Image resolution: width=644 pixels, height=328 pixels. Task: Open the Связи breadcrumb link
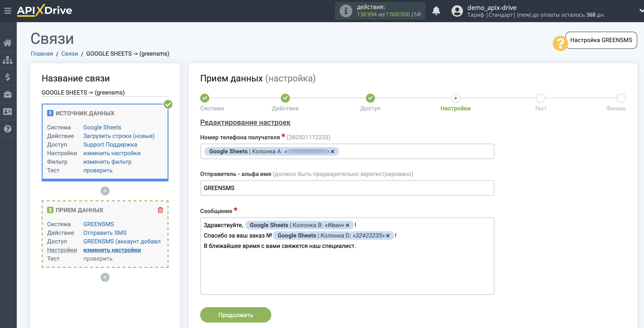[x=70, y=53]
